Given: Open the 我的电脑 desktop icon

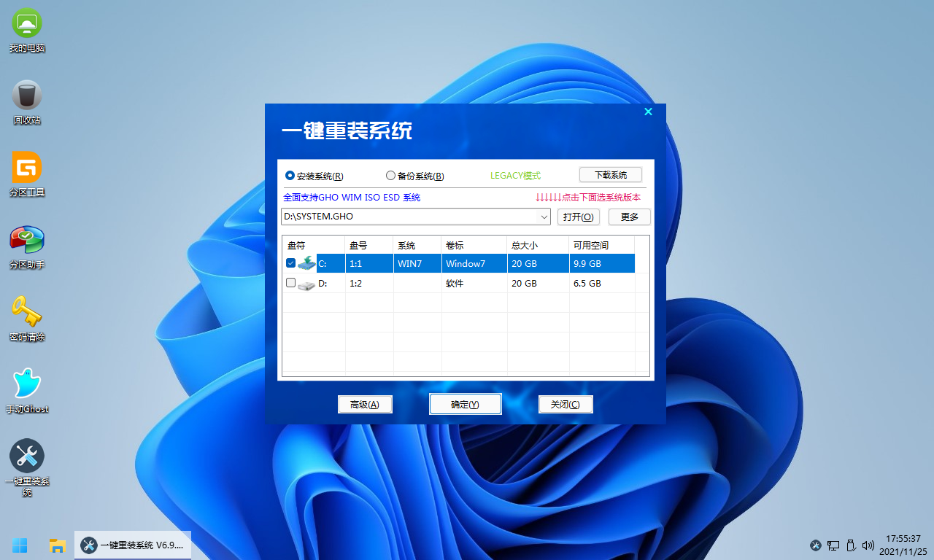Looking at the screenshot, I should pos(27,31).
